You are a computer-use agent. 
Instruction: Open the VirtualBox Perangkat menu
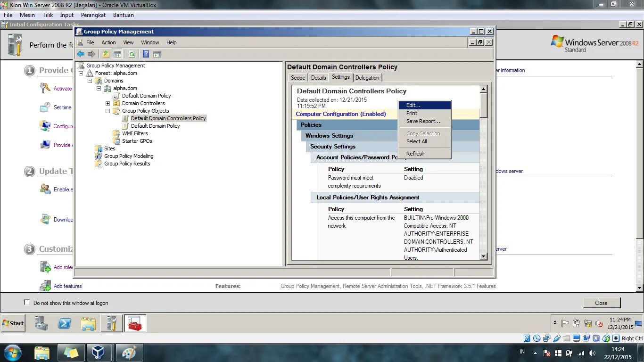tap(93, 15)
